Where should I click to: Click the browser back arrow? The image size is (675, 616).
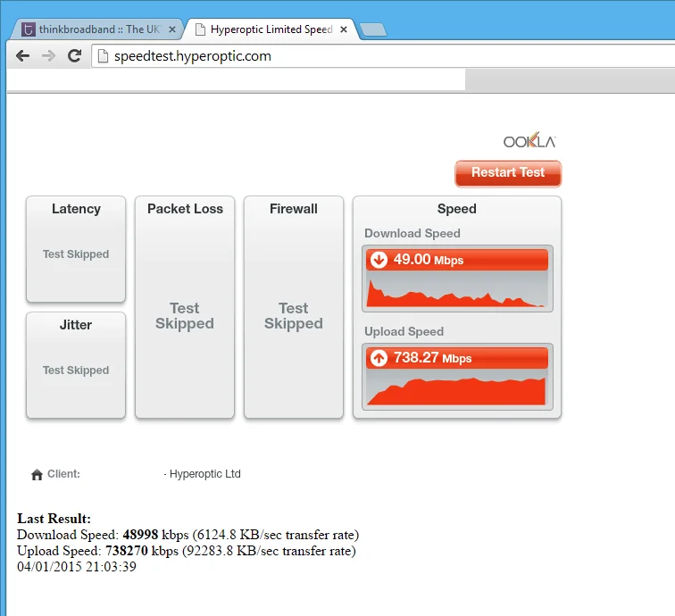click(x=22, y=55)
